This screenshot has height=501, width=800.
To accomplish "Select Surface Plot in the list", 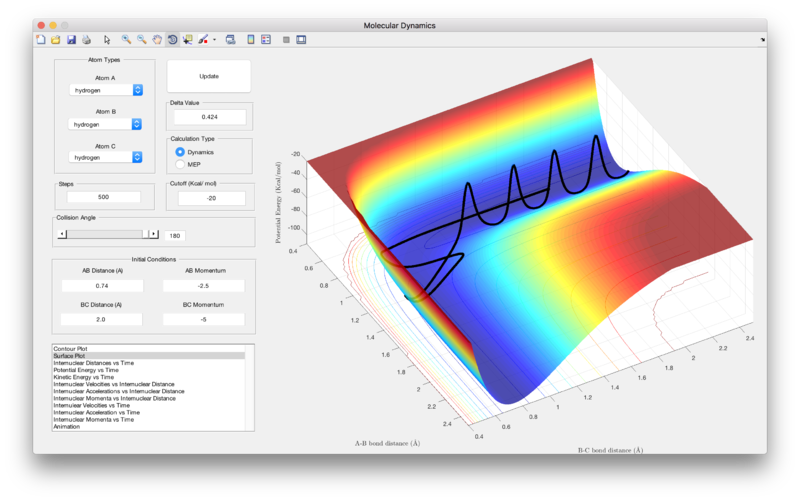I will (69, 356).
